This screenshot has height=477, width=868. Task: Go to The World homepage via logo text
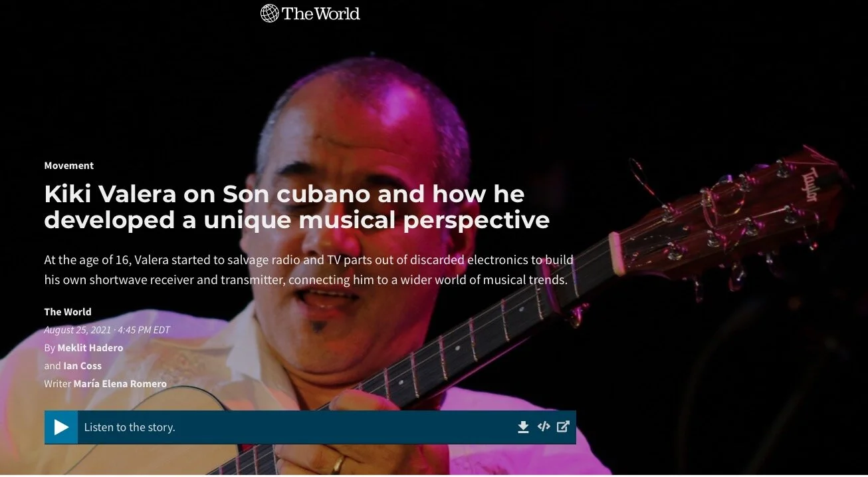click(321, 13)
